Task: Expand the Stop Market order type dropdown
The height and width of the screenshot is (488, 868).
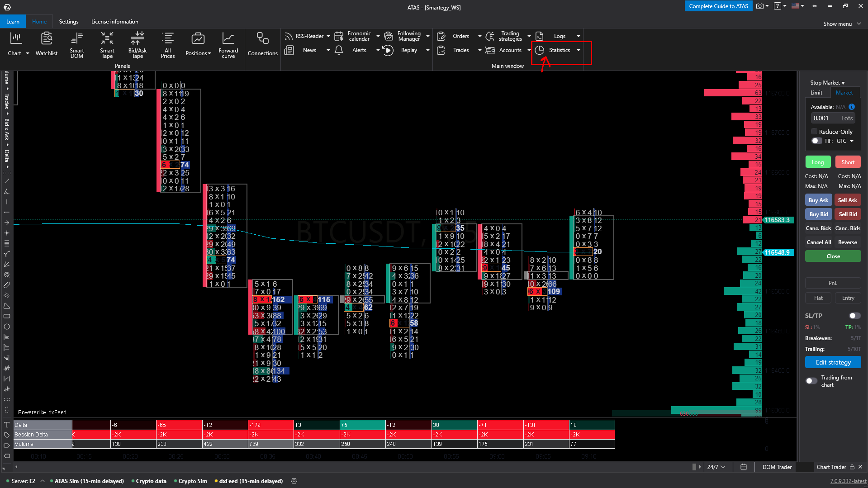Action: point(827,83)
